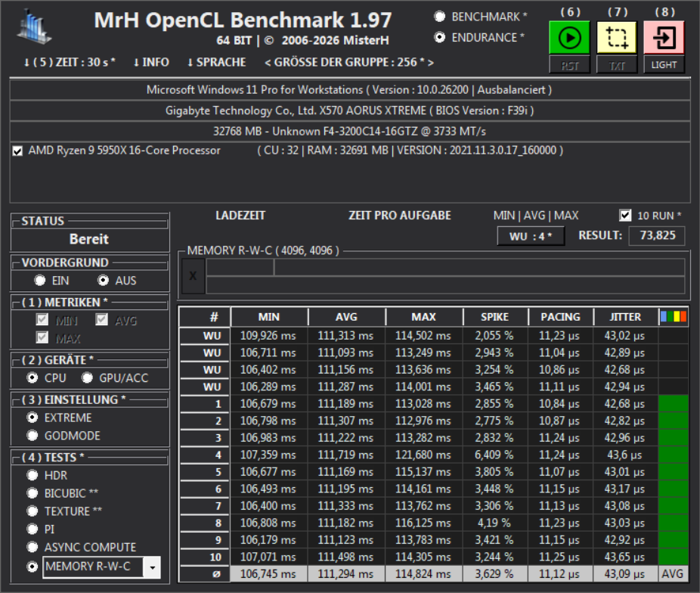Click the MEMORY R-W-C combo box text
Image resolution: width=700 pixels, height=593 pixels.
93,567
